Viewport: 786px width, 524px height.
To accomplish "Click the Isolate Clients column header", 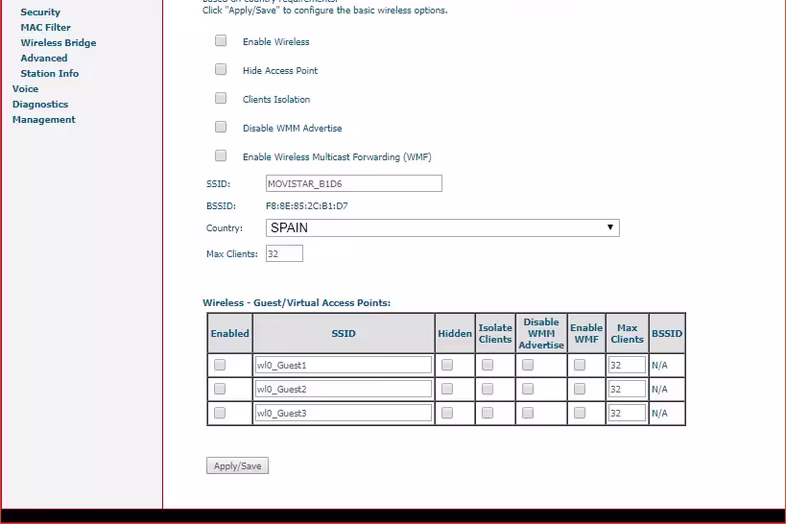I will click(495, 333).
